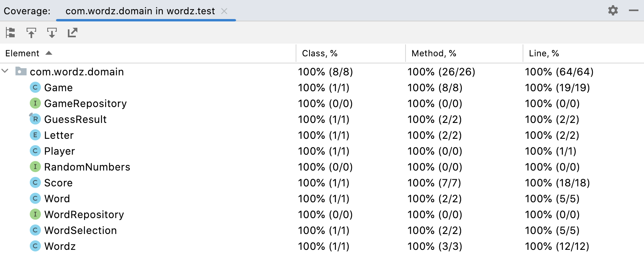Select the com.wordz.domain in wordz.test tab
Viewport: 644px width, 255px height.
(x=140, y=11)
